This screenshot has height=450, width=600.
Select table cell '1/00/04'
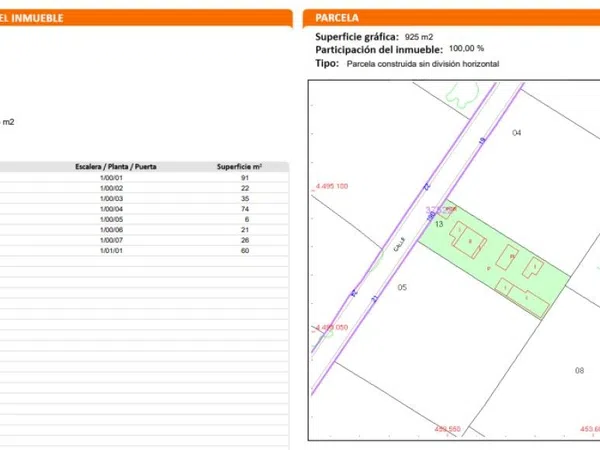coord(111,209)
